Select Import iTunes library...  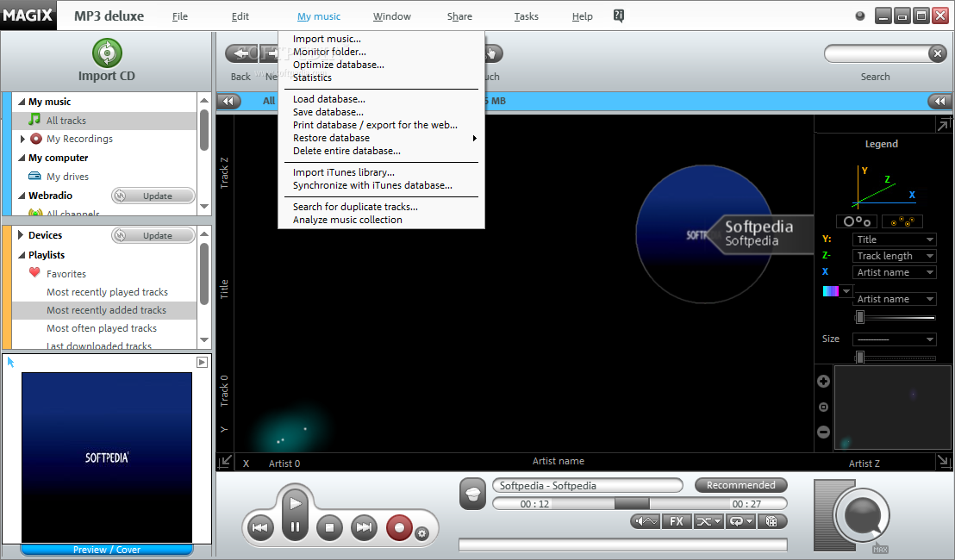[x=344, y=172]
